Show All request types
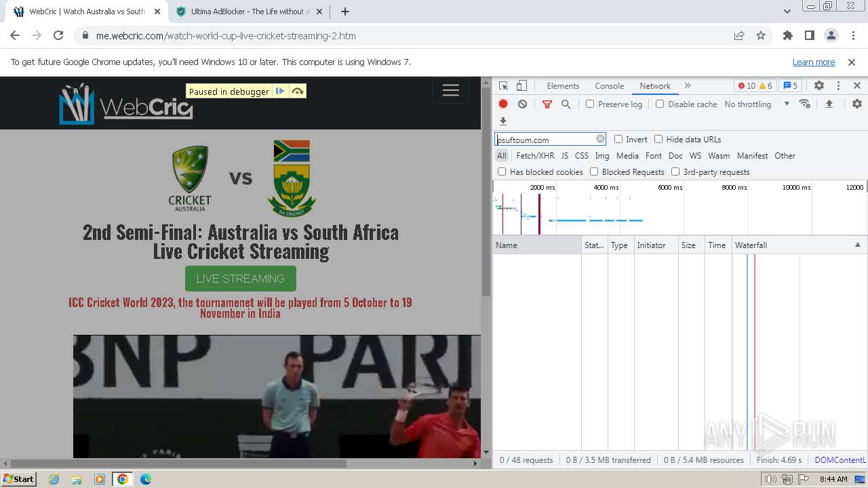The width and height of the screenshot is (868, 488). tap(501, 155)
